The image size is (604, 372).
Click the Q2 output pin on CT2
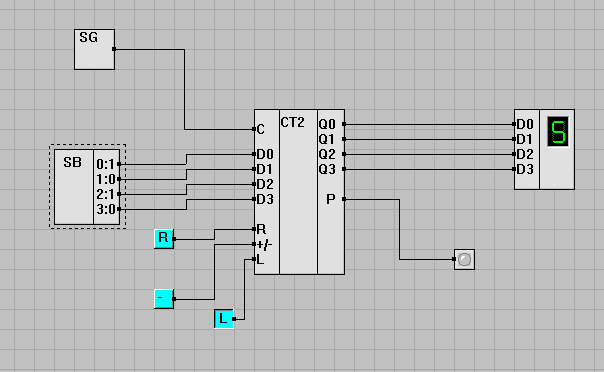pyautogui.click(x=344, y=154)
